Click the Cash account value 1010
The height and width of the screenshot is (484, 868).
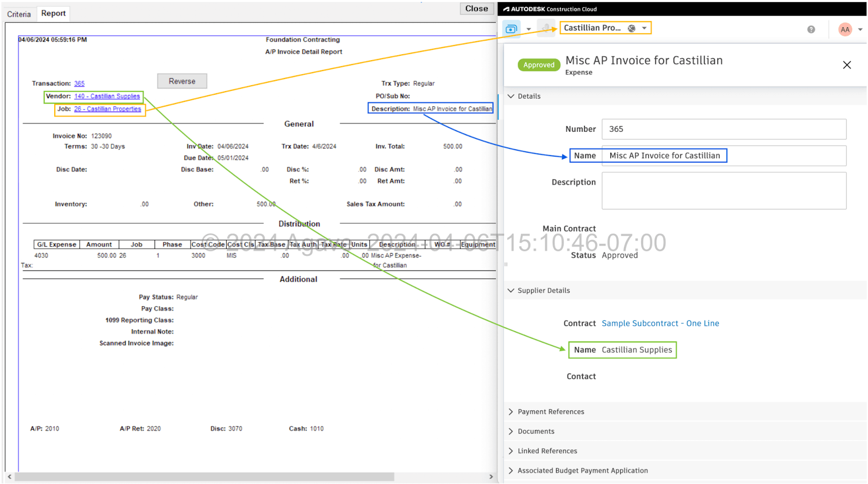tap(317, 429)
